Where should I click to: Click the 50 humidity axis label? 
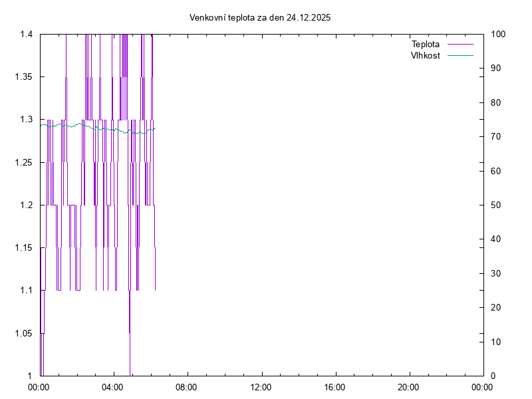tap(496, 205)
